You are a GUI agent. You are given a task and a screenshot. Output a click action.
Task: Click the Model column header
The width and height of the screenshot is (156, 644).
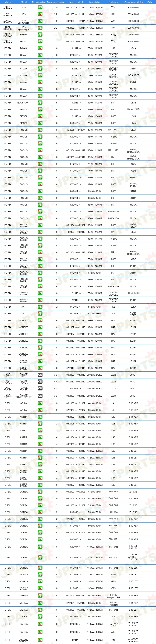[x=24, y=2]
